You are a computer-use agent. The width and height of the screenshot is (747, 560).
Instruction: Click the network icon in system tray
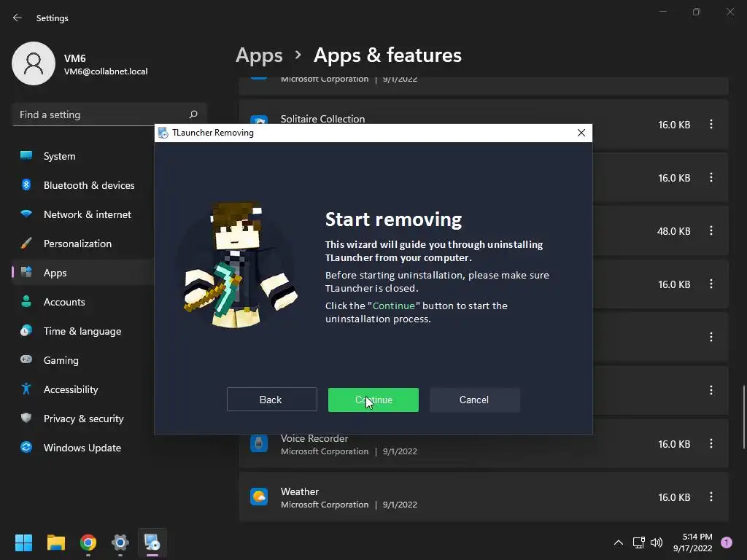coord(639,542)
